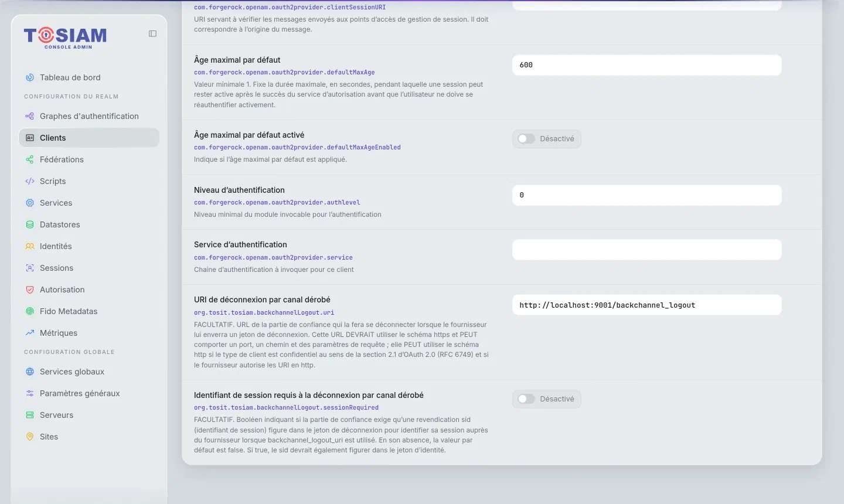844x504 pixels.
Task: Click the Sessions scan icon
Action: pos(30,268)
